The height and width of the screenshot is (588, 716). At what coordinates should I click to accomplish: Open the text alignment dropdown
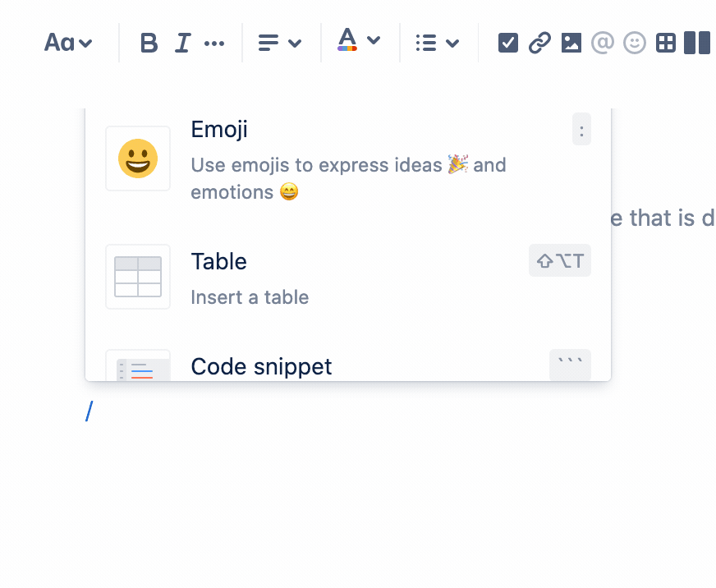tap(279, 43)
